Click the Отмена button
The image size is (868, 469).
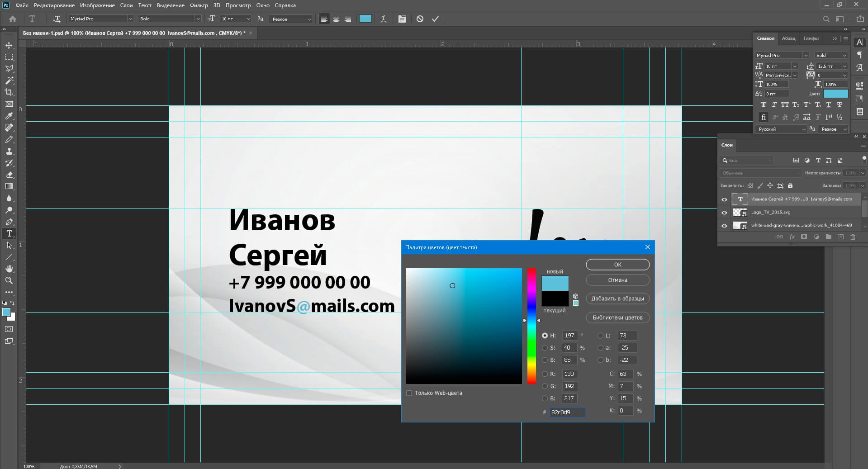(x=617, y=280)
